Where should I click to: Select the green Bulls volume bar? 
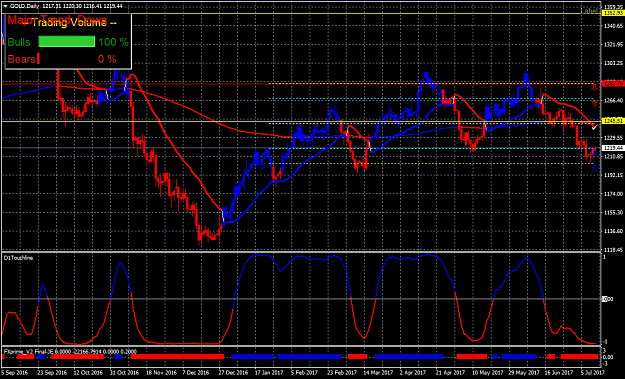pyautogui.click(x=67, y=42)
